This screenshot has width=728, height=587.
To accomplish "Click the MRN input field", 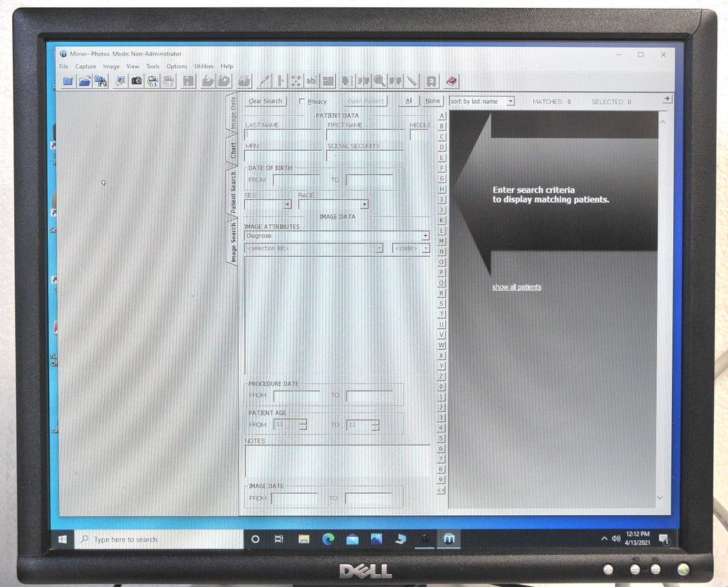I will pos(283,156).
